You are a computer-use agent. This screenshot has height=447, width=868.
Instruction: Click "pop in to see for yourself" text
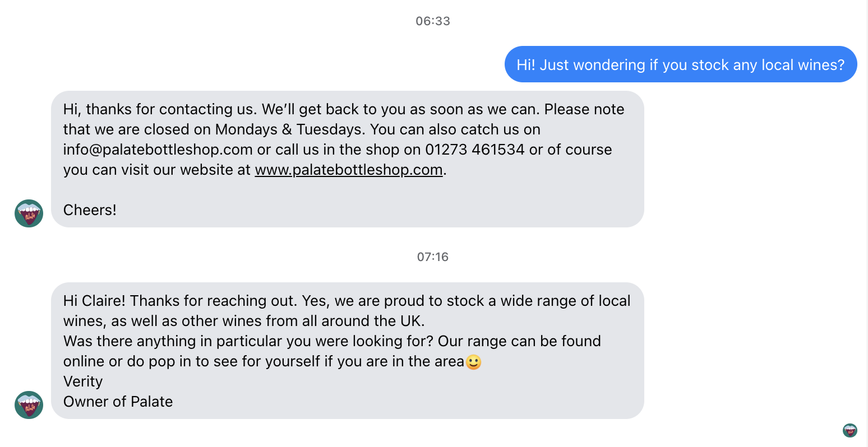click(235, 361)
